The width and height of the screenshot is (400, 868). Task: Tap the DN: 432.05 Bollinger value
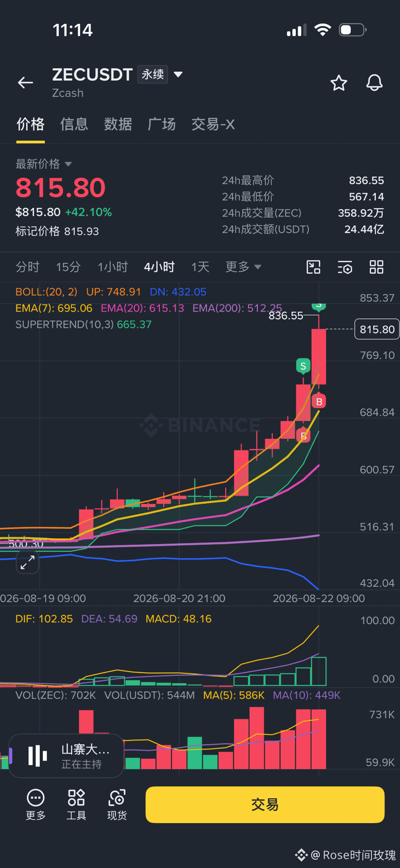tap(178, 292)
